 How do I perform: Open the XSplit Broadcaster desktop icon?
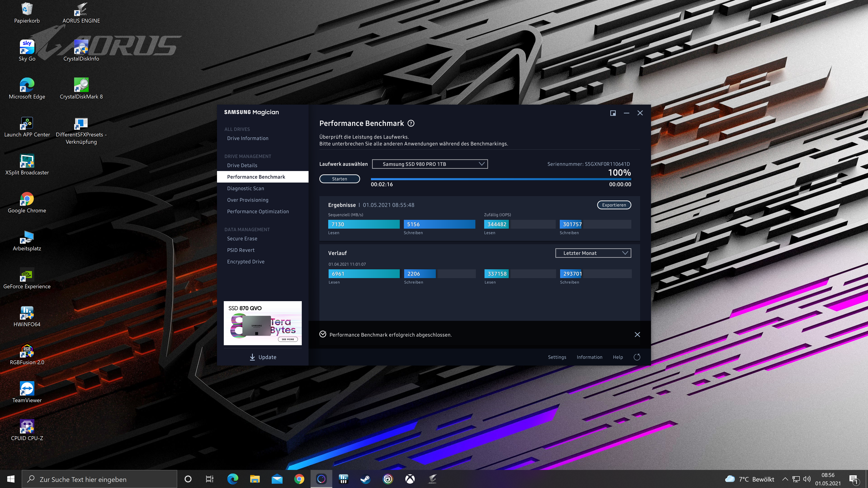tap(27, 165)
